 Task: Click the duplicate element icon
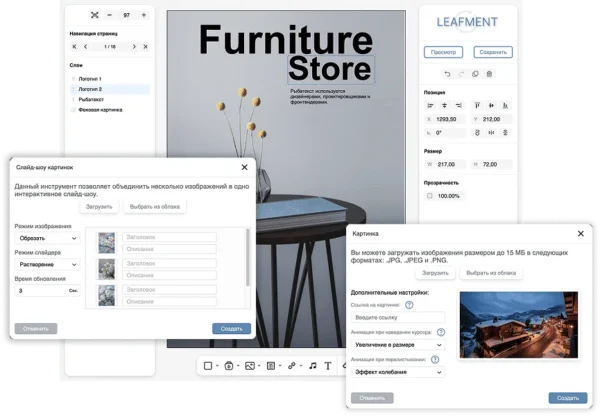[x=475, y=74]
